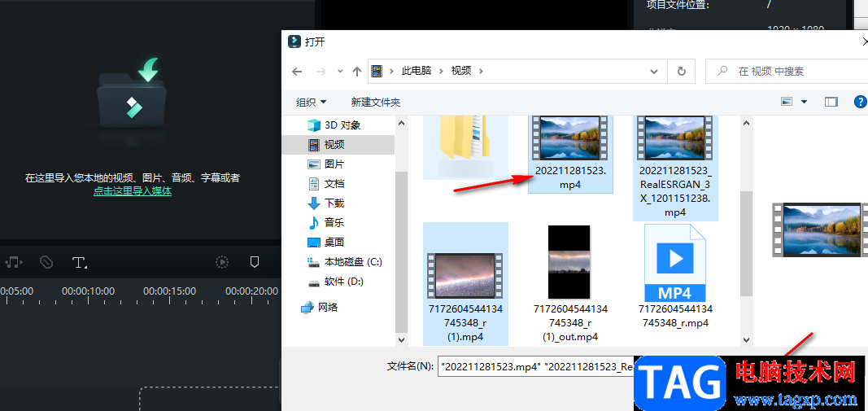Click the navigation pane scrollbar thumb
The width and height of the screenshot is (868, 411).
(401, 252)
